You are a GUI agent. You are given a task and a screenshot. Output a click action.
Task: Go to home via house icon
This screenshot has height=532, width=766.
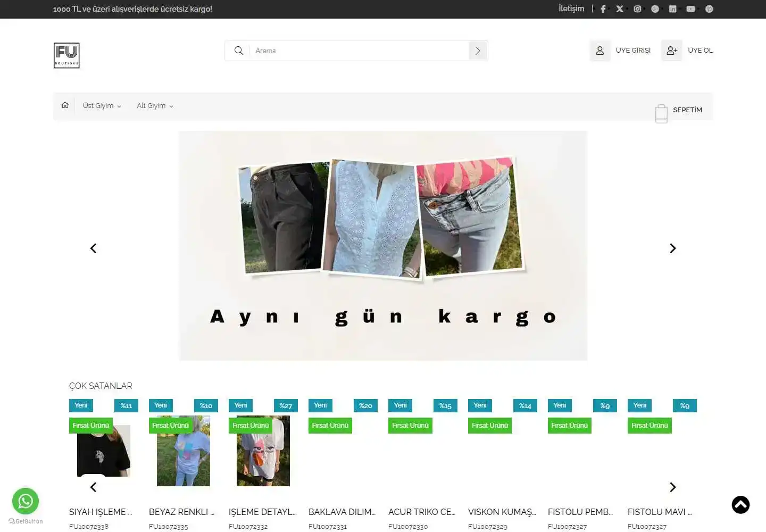(x=65, y=105)
